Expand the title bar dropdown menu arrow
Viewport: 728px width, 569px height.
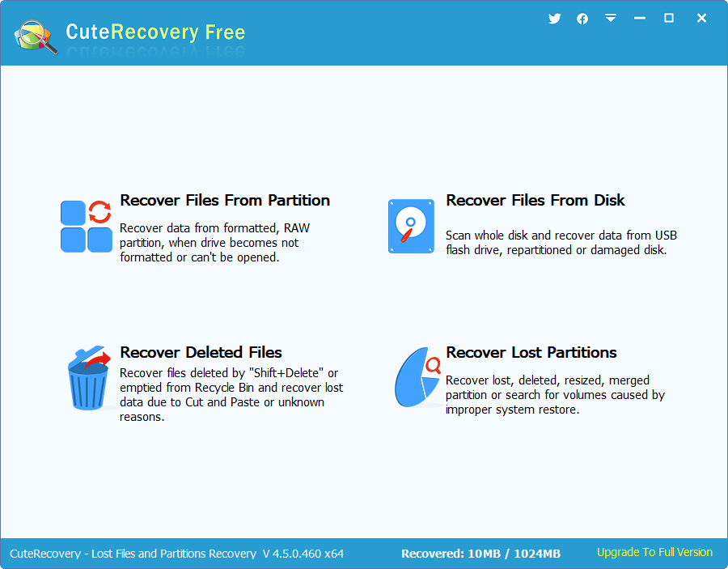tap(611, 19)
